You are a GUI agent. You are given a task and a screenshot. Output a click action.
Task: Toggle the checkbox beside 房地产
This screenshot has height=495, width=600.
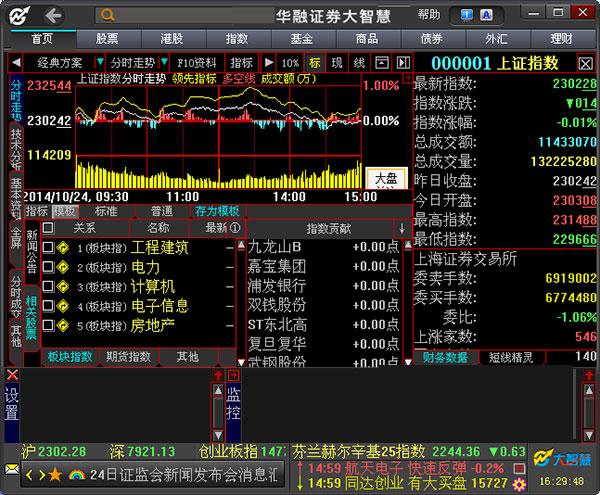[47, 325]
